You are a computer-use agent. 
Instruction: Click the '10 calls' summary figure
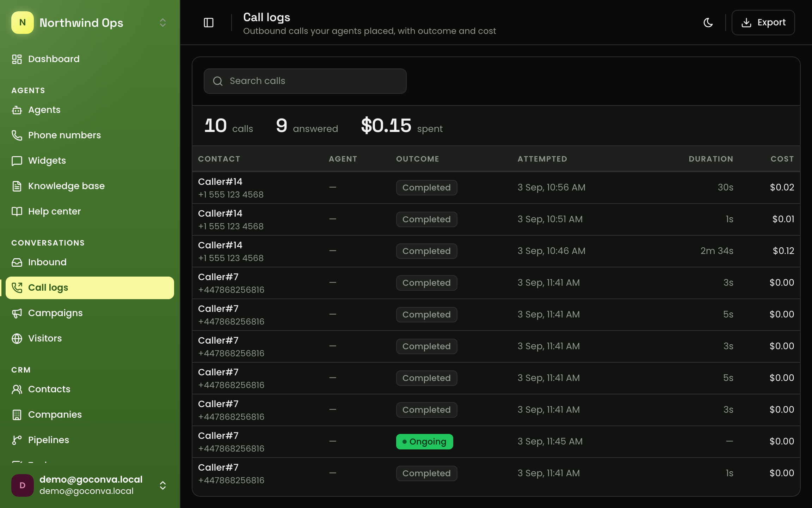[x=229, y=126]
